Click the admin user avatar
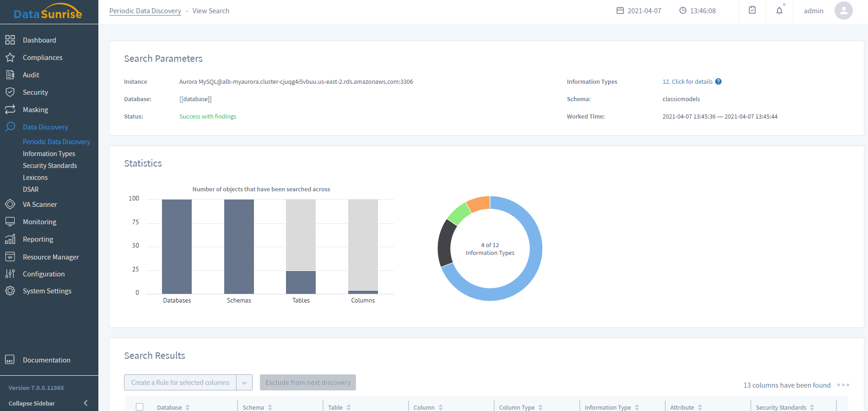 tap(843, 11)
